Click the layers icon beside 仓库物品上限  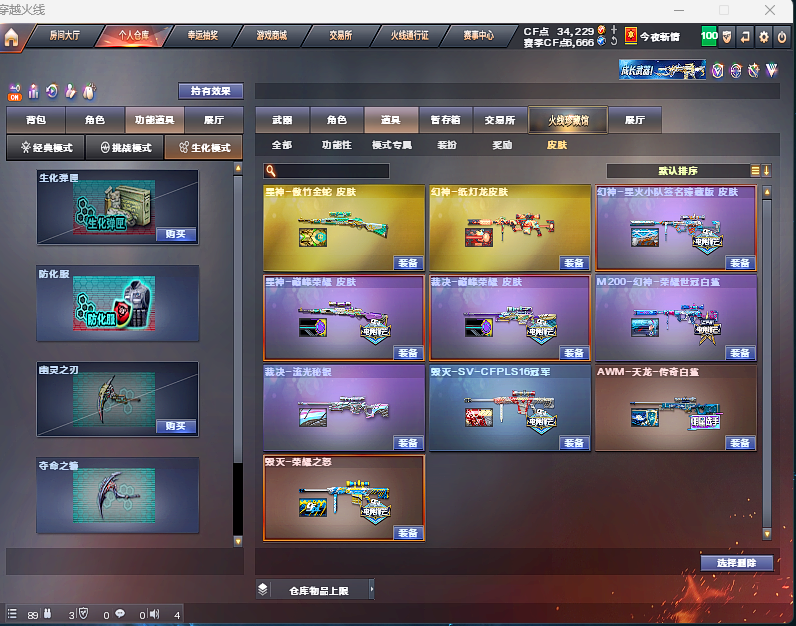pos(262,589)
